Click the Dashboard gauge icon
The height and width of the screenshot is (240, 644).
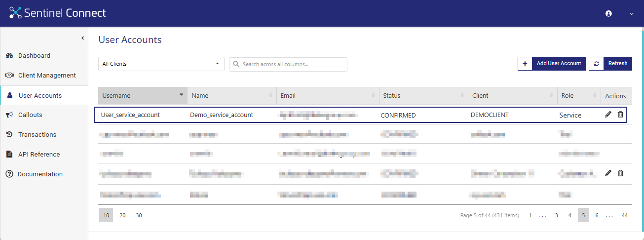[9, 56]
